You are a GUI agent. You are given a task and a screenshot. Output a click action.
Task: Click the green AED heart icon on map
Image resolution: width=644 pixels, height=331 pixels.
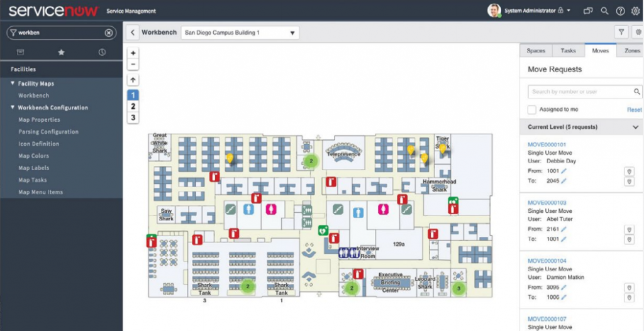click(x=323, y=230)
